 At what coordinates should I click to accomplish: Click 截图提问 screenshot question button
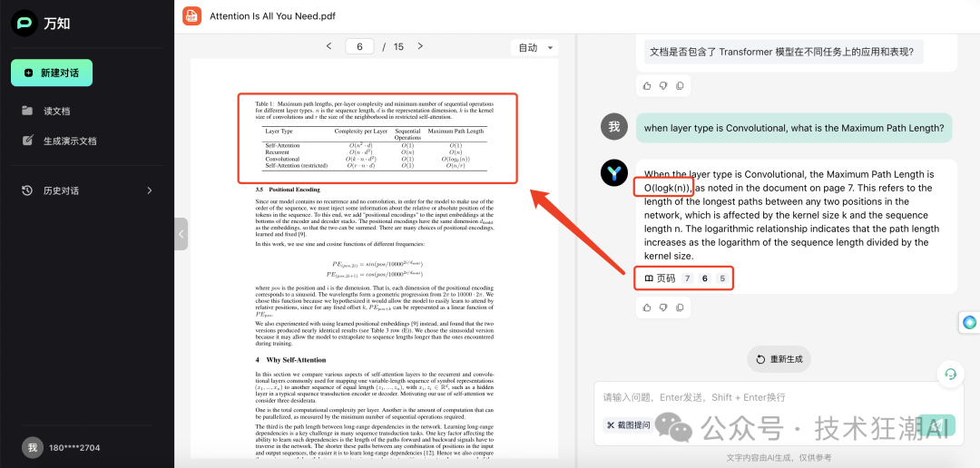(629, 425)
